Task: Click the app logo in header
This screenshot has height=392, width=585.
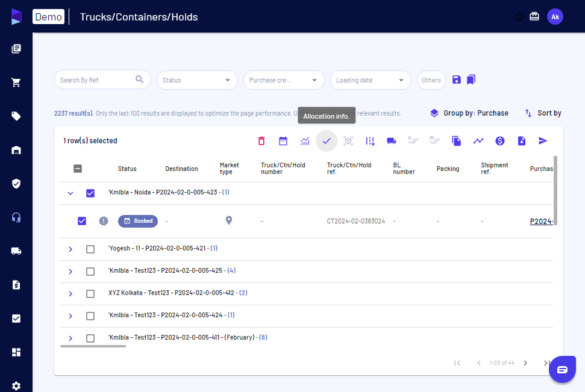Action: click(x=16, y=17)
